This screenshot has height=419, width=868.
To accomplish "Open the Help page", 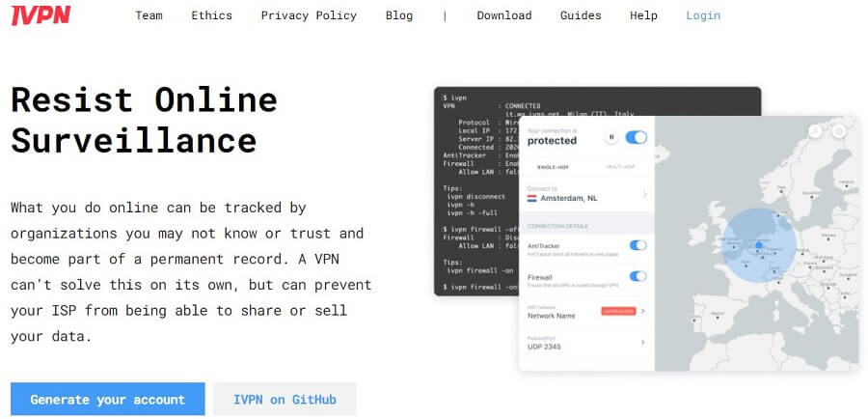I will tap(643, 15).
